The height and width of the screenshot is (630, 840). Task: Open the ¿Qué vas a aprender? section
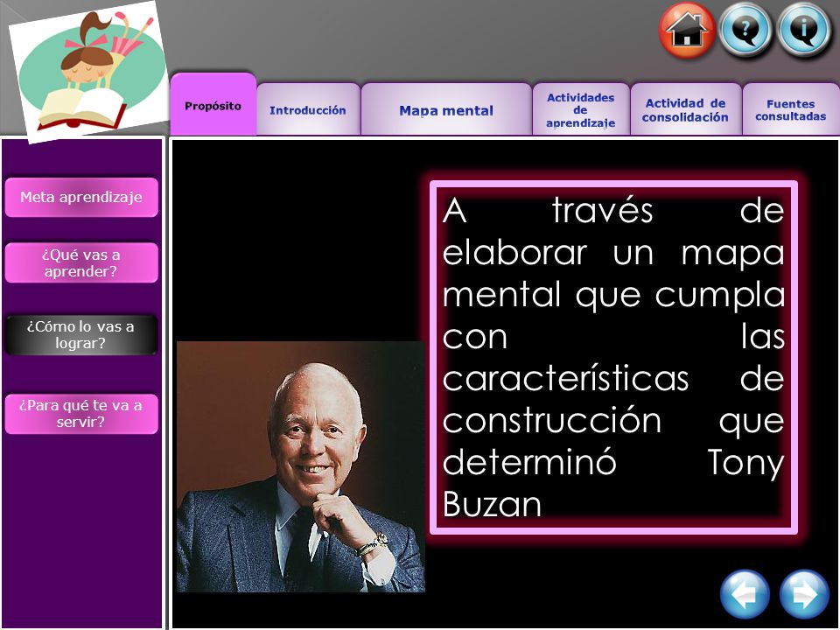(x=81, y=262)
